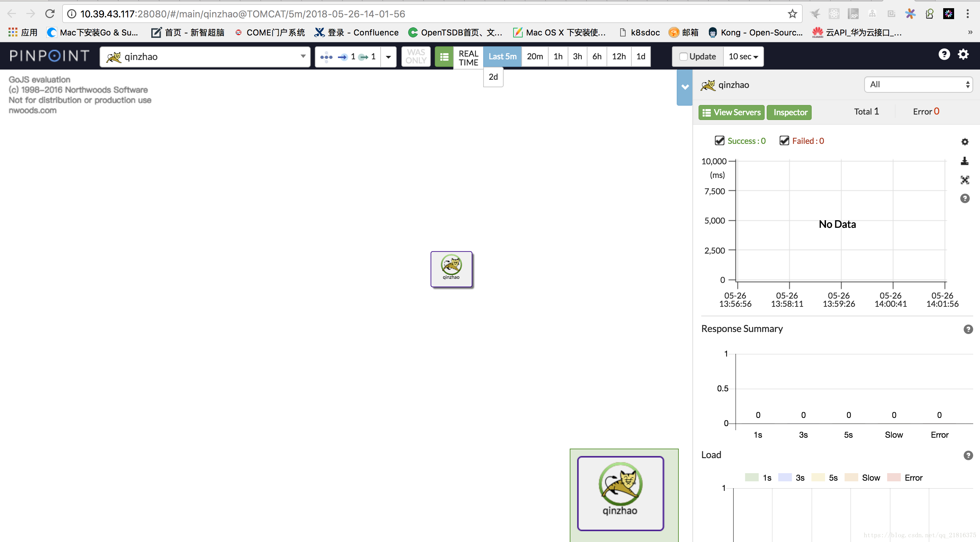Toggle Success checkbox filter

coord(719,141)
